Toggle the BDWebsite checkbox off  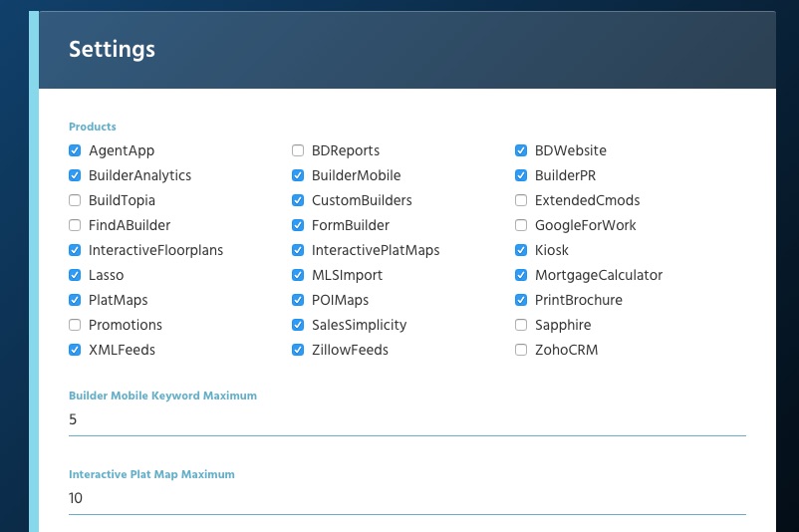521,150
